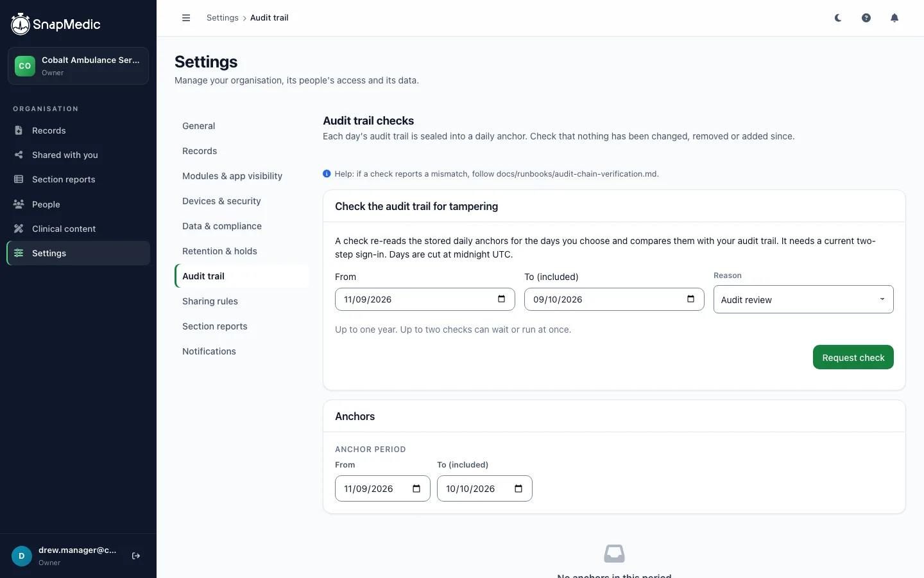Click the info icon beside Help text
Image resolution: width=924 pixels, height=578 pixels.
[x=327, y=174]
